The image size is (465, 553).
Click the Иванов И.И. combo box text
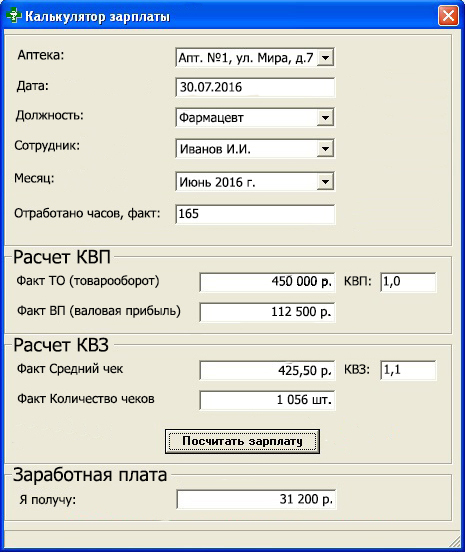(x=215, y=149)
